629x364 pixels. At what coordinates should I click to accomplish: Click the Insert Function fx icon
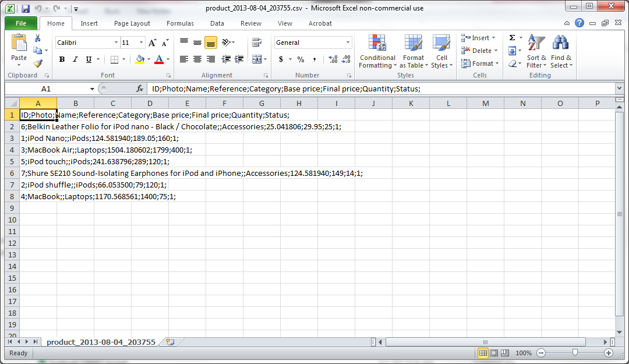tap(140, 89)
